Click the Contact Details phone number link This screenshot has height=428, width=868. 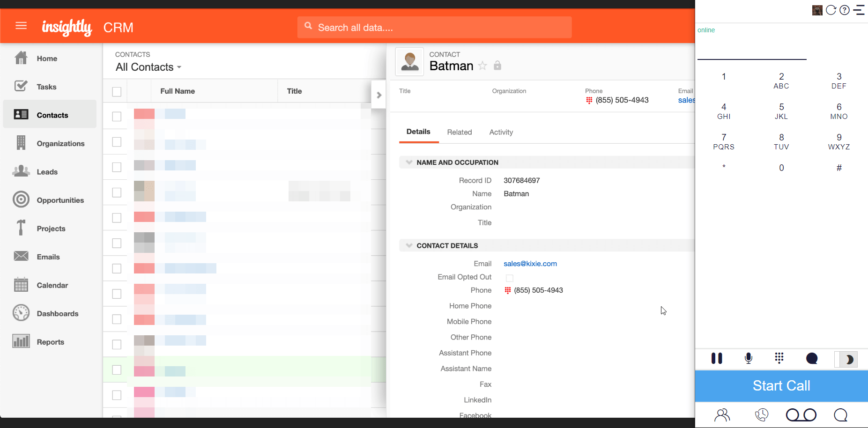coord(538,290)
